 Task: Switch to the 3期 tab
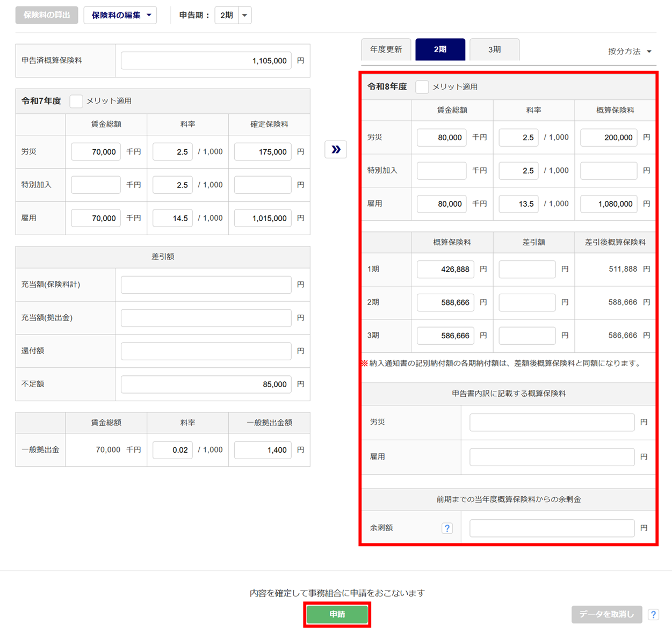(495, 49)
